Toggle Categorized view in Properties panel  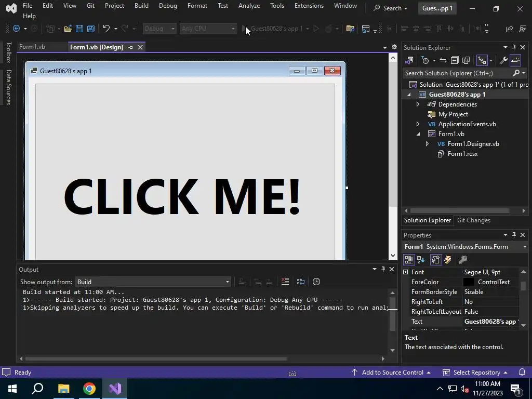409,260
